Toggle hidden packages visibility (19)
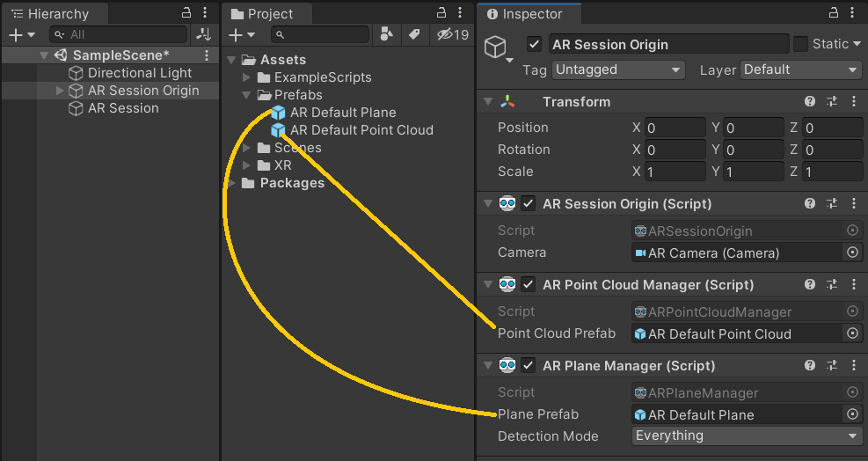868x461 pixels. pos(452,34)
